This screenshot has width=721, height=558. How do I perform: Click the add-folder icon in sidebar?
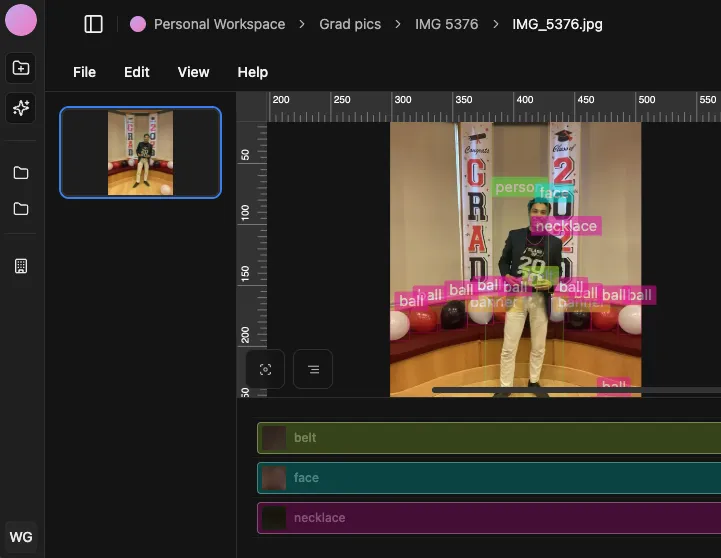21,68
